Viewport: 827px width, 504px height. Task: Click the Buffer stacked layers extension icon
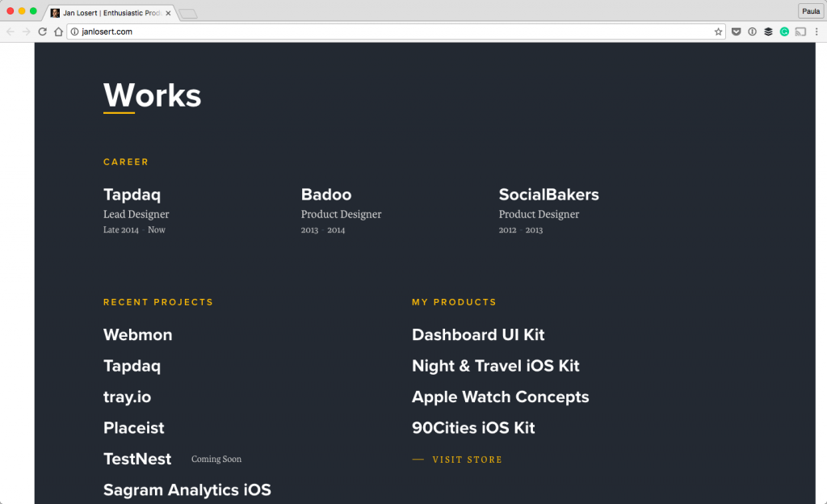pyautogui.click(x=768, y=31)
